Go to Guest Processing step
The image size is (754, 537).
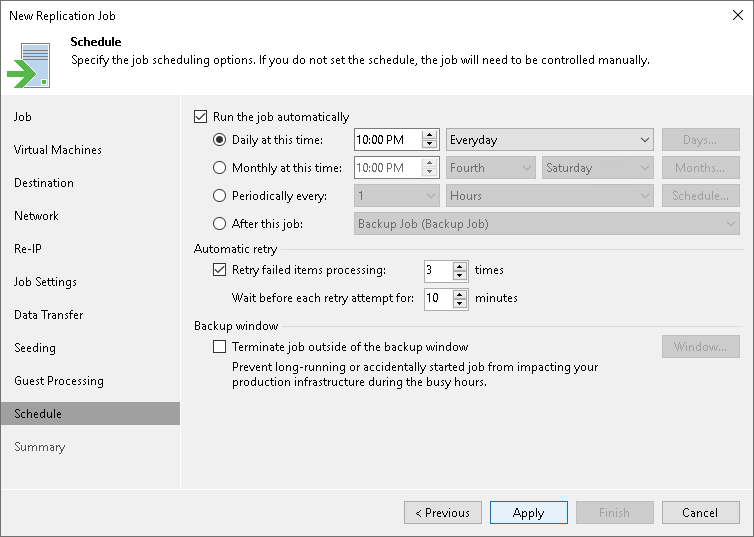pyautogui.click(x=58, y=381)
